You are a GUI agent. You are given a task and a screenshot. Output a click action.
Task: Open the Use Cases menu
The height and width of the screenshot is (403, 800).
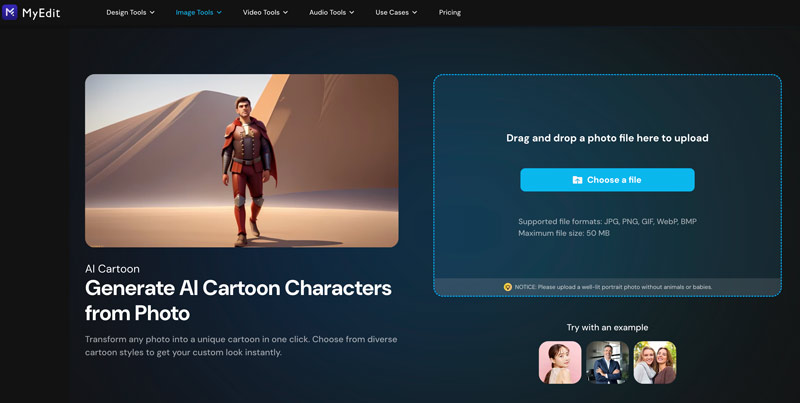coord(396,12)
